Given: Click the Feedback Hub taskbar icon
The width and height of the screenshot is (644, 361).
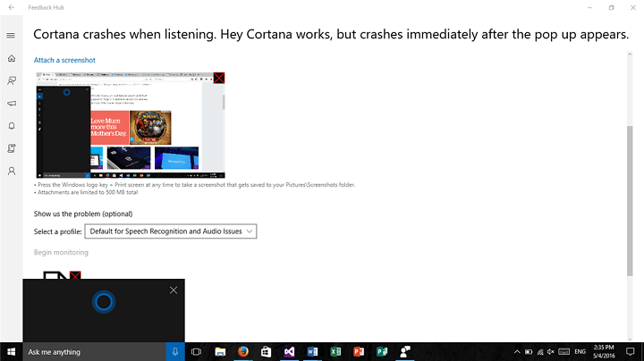Looking at the screenshot, I should pos(405,352).
